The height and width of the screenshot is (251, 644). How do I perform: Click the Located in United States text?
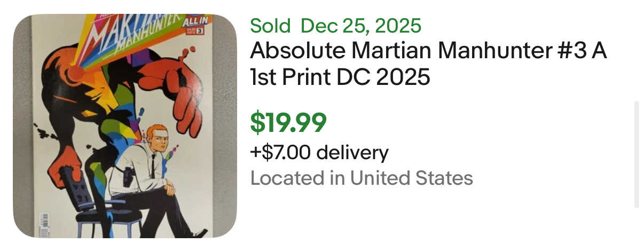pyautogui.click(x=362, y=178)
